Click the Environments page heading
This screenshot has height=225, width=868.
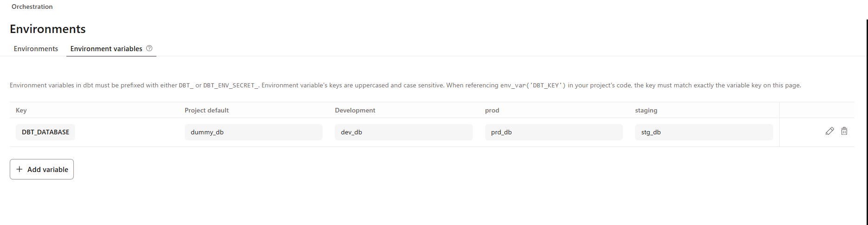click(48, 29)
